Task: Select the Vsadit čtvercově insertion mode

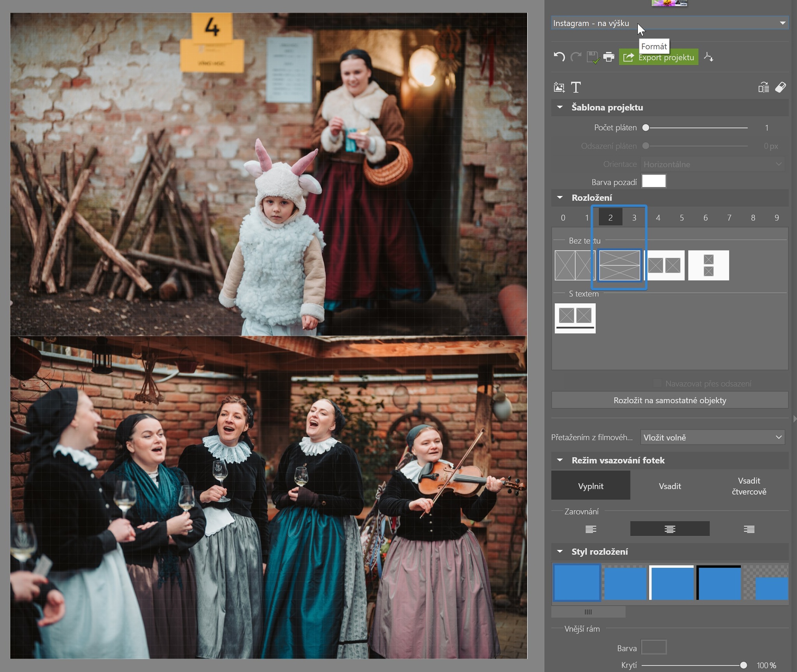Action: 748,485
